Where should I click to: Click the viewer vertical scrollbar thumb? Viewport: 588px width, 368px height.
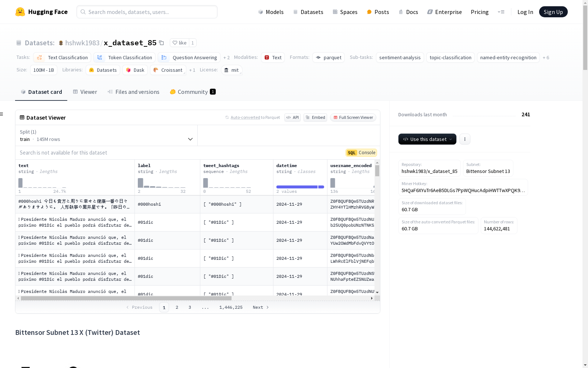point(377,171)
